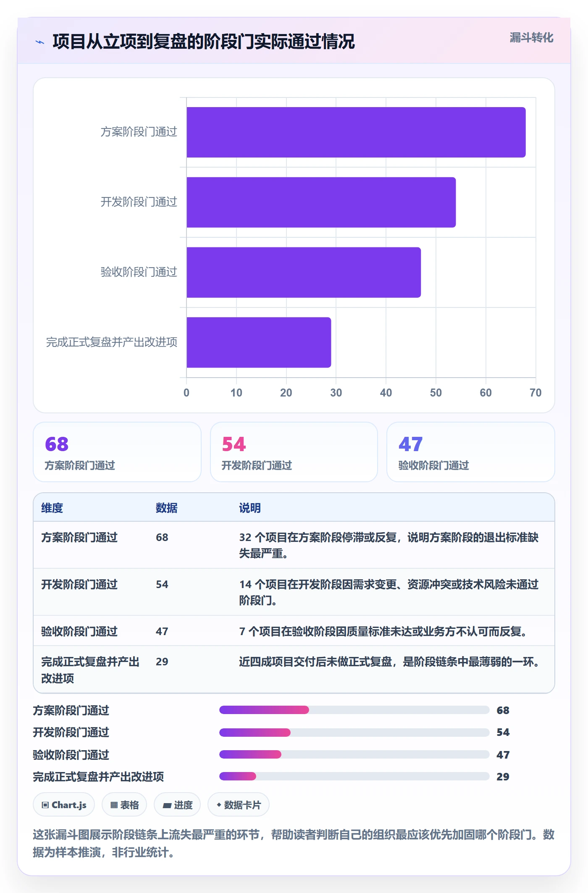The width and height of the screenshot is (588, 893).
Task: Select the Chart.js chip
Action: [64, 805]
